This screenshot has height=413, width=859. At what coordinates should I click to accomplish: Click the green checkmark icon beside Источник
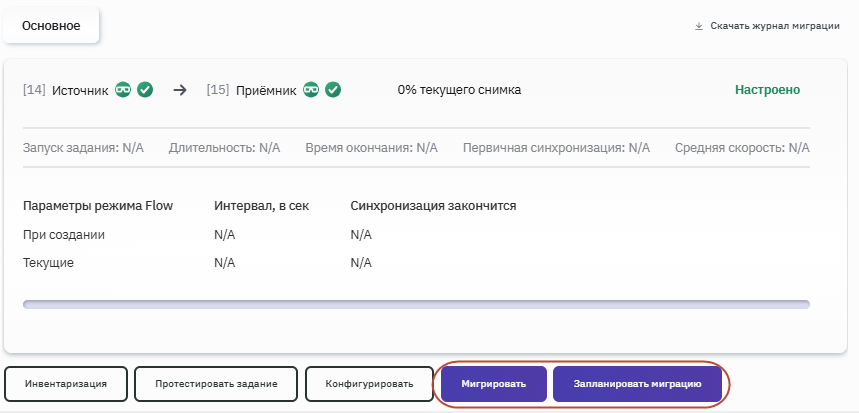click(x=145, y=90)
